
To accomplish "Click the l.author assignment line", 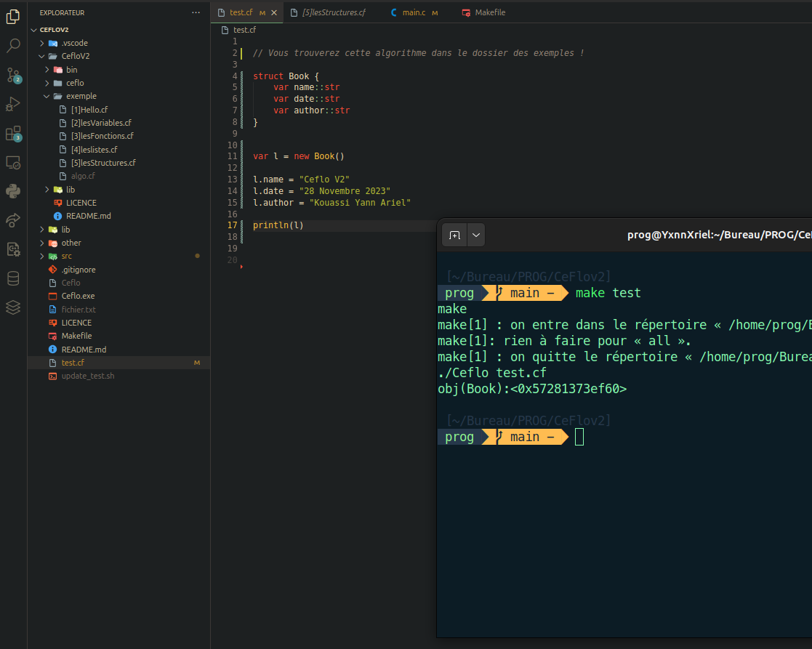I will pos(331,202).
